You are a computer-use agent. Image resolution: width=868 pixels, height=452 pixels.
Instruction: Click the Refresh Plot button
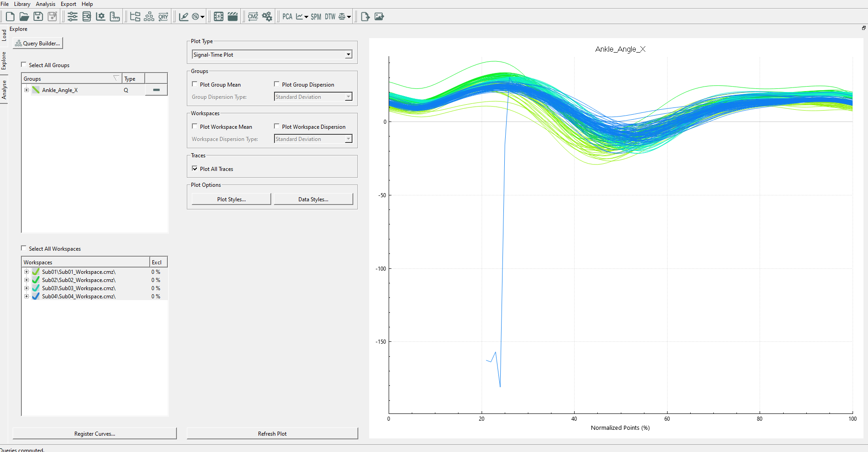coord(272,434)
